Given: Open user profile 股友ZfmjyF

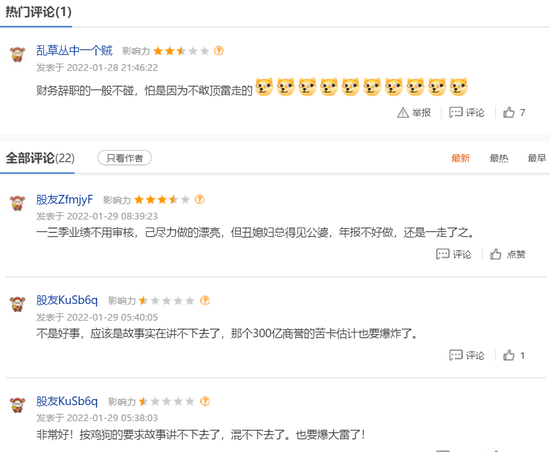Looking at the screenshot, I should coord(65,200).
